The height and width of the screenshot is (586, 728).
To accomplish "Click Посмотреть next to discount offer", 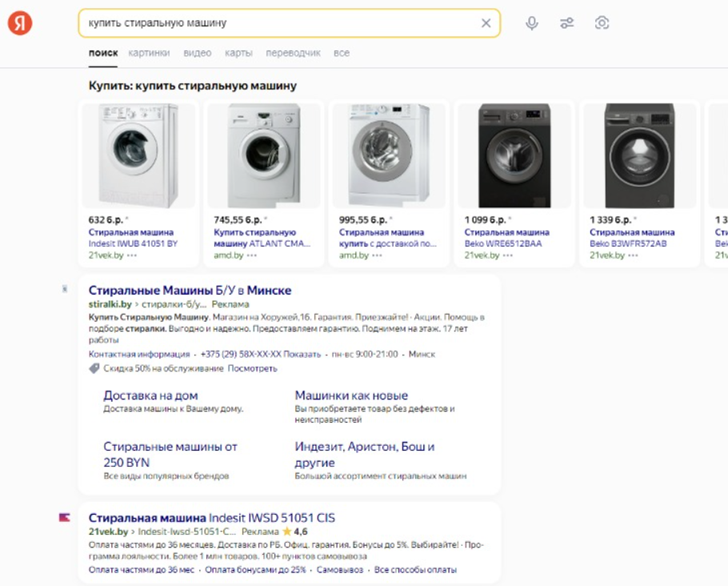I will click(x=252, y=368).
